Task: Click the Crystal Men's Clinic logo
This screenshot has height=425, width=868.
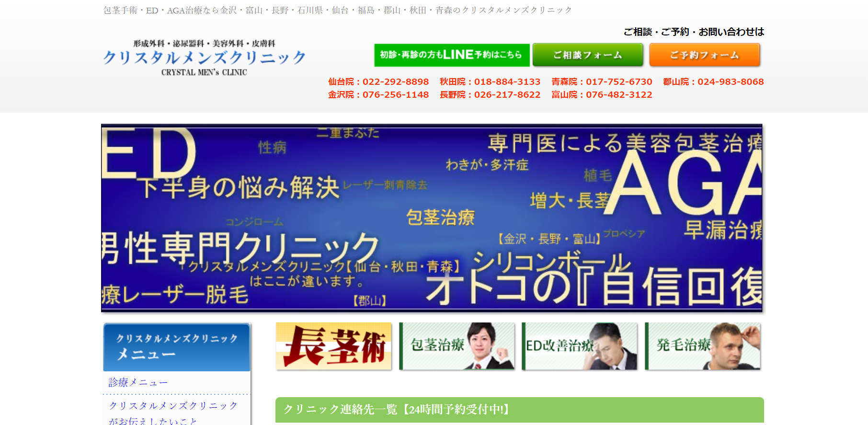Action: click(x=205, y=58)
